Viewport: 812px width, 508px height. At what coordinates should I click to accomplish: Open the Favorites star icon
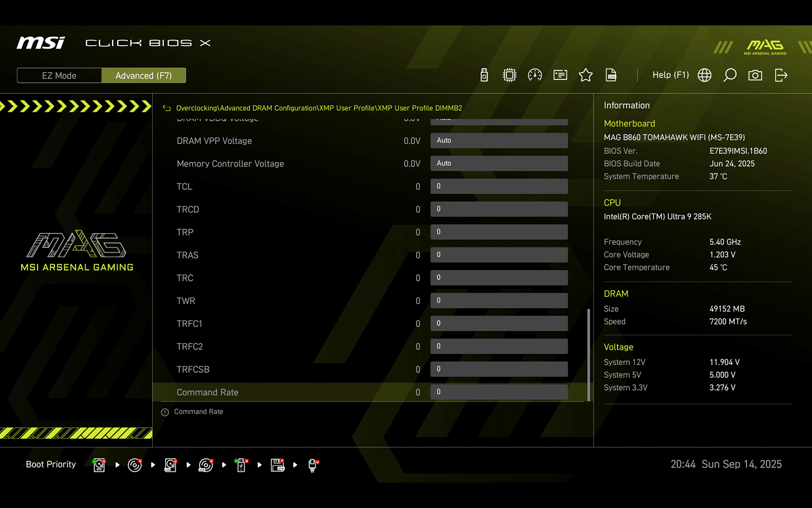pyautogui.click(x=586, y=75)
